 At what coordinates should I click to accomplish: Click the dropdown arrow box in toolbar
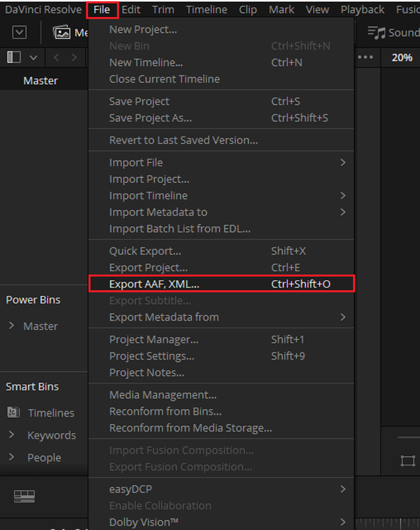pyautogui.click(x=19, y=32)
